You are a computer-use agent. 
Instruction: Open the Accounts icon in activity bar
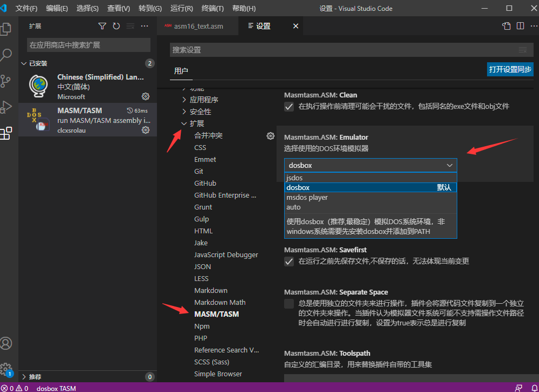[x=6, y=343]
